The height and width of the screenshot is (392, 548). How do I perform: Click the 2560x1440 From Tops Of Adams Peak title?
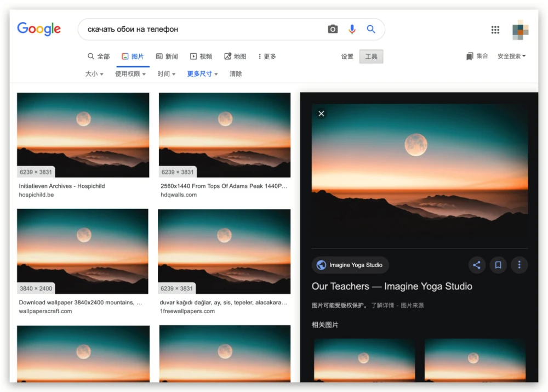(224, 186)
